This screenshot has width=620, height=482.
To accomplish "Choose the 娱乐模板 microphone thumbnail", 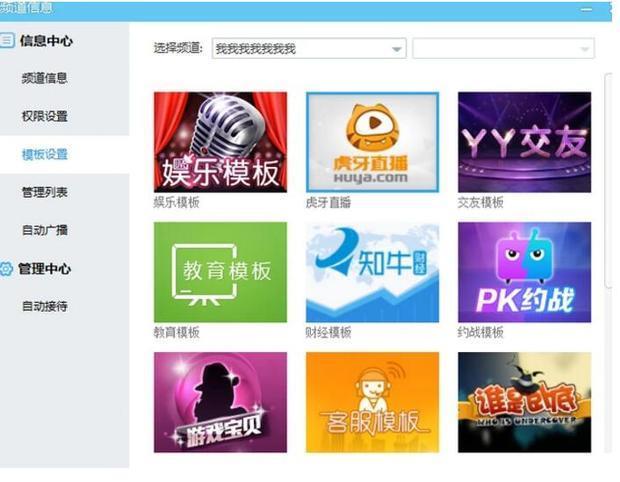I will pos(220,142).
